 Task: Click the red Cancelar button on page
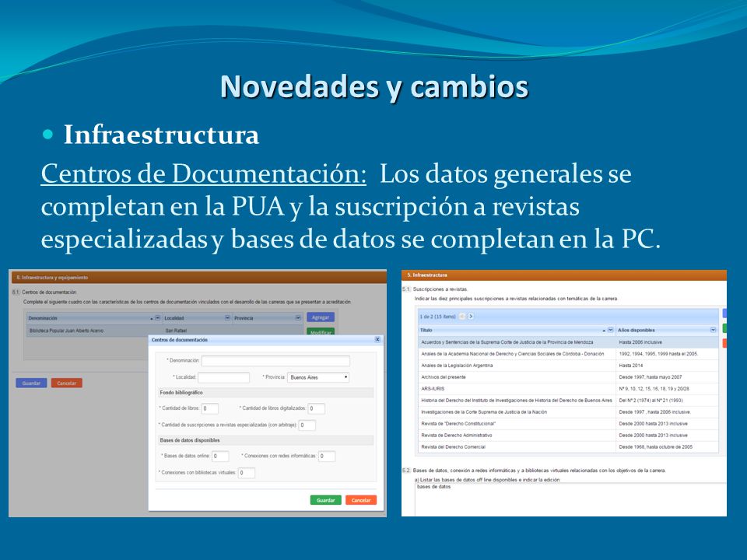click(x=67, y=383)
